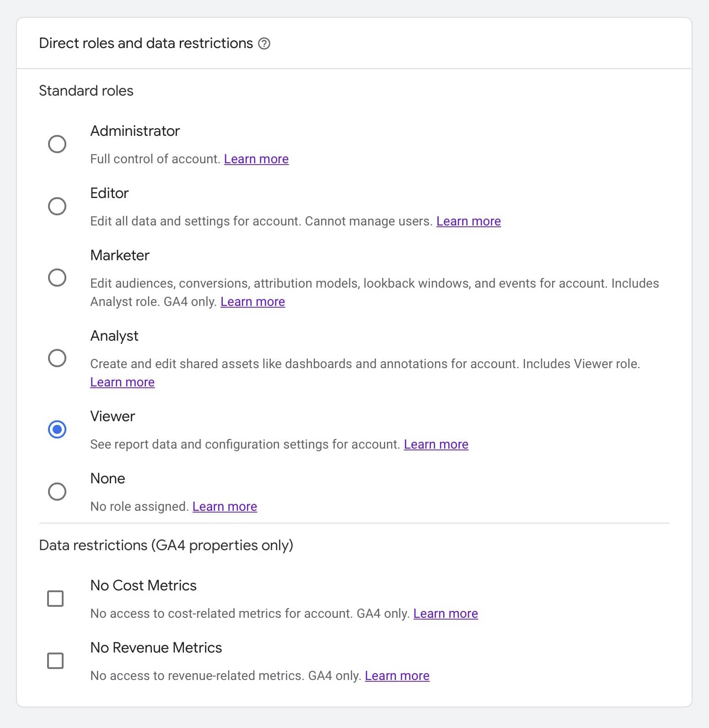Open Learn more link next to No role assigned
Screen dimensions: 709x728
click(x=225, y=507)
